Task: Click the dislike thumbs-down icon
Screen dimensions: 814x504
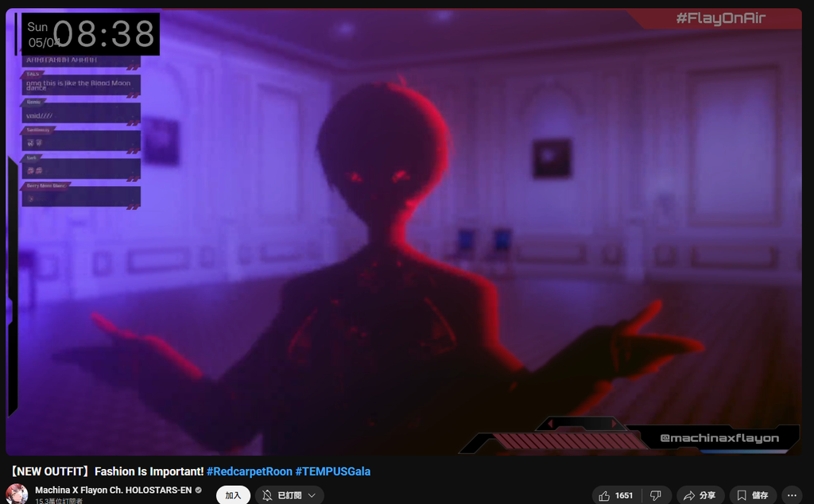Action: pyautogui.click(x=656, y=496)
